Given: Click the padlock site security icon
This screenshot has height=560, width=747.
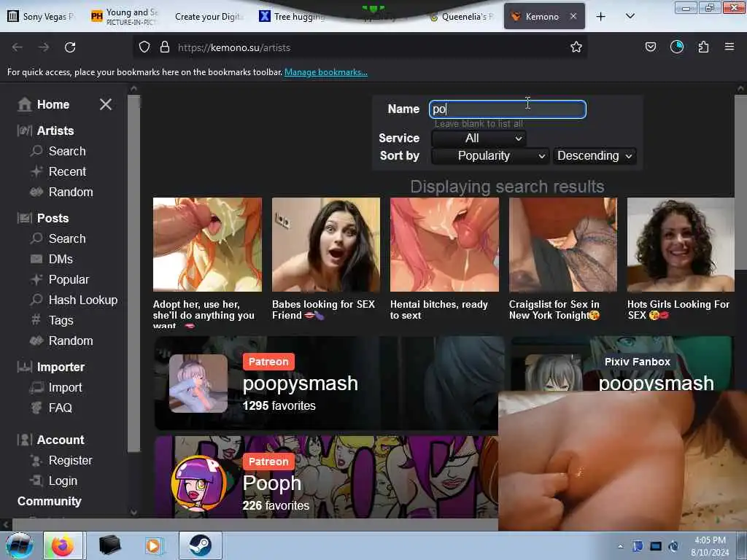Looking at the screenshot, I should tap(164, 47).
